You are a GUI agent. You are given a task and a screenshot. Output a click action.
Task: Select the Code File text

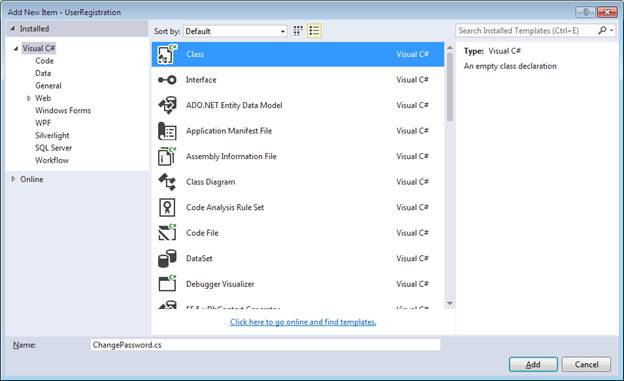pos(202,233)
